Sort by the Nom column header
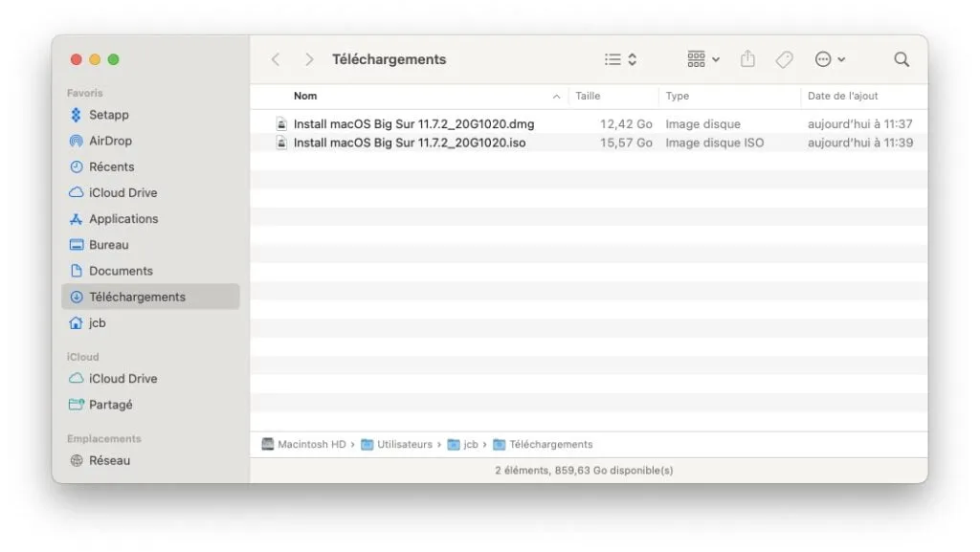This screenshot has height=552, width=980. [305, 96]
